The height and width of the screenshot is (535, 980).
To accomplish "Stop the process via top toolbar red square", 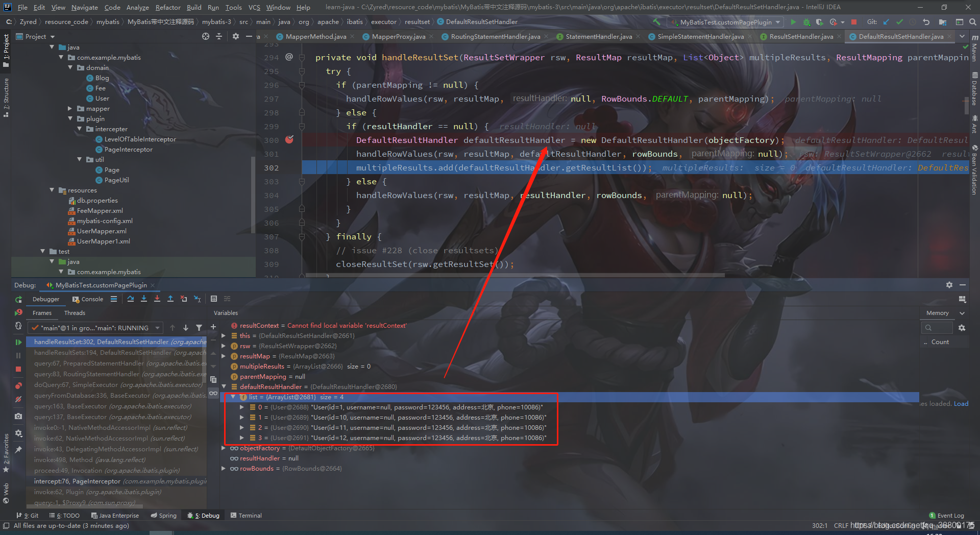I will click(854, 22).
